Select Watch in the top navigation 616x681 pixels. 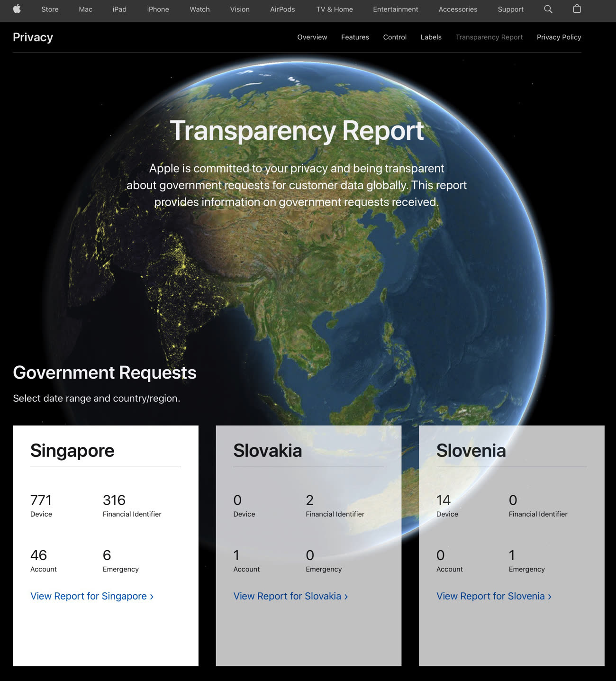pos(199,9)
